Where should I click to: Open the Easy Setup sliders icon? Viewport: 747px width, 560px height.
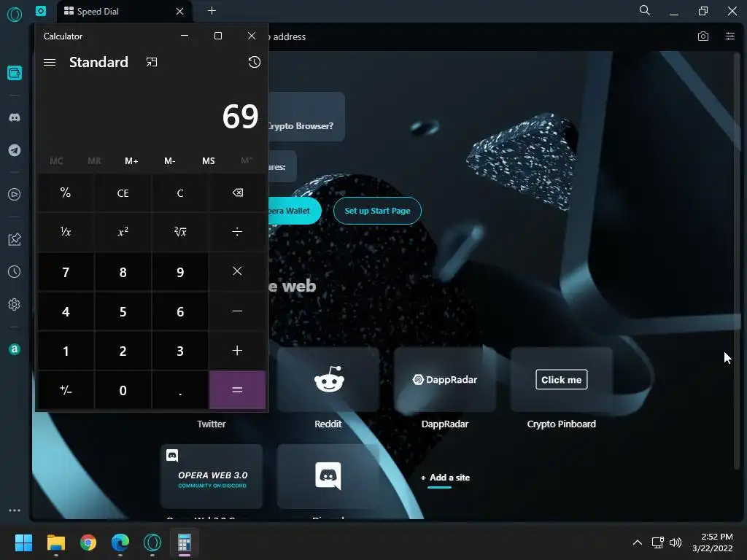point(729,36)
